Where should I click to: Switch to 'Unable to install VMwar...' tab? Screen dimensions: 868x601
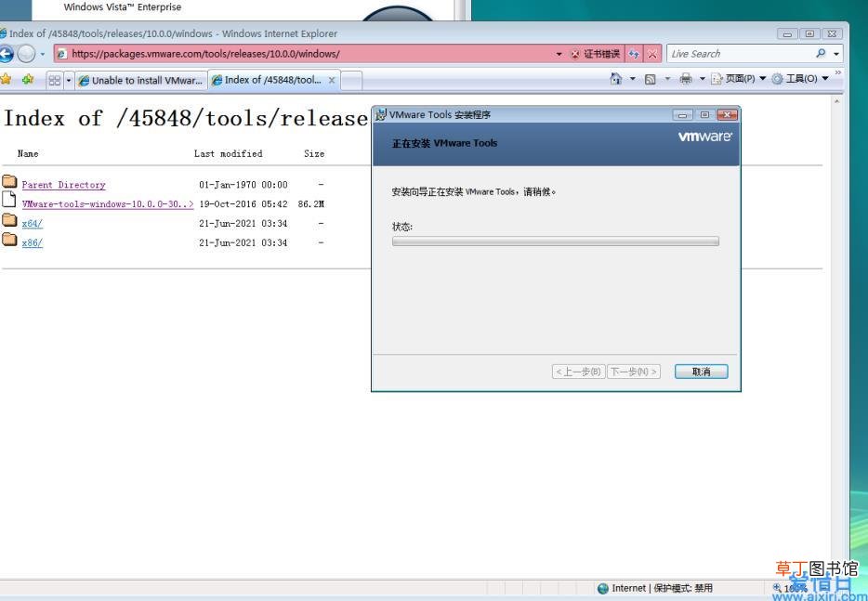[x=140, y=80]
